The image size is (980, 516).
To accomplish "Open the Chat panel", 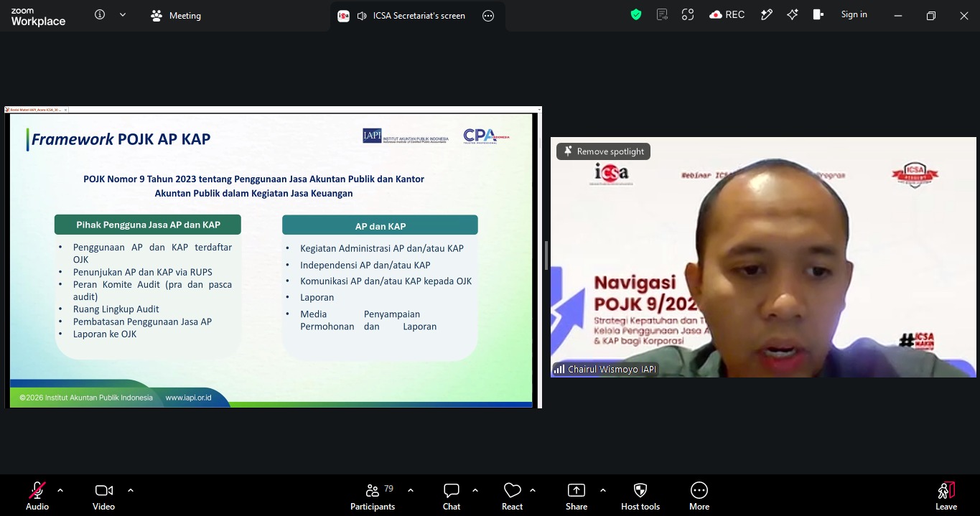I will pyautogui.click(x=452, y=495).
